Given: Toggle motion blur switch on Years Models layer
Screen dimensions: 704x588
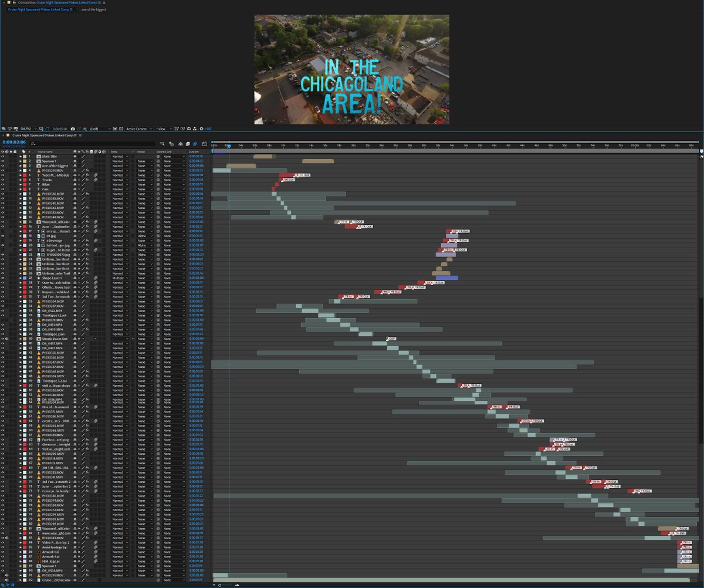Looking at the screenshot, I should pos(95,175).
